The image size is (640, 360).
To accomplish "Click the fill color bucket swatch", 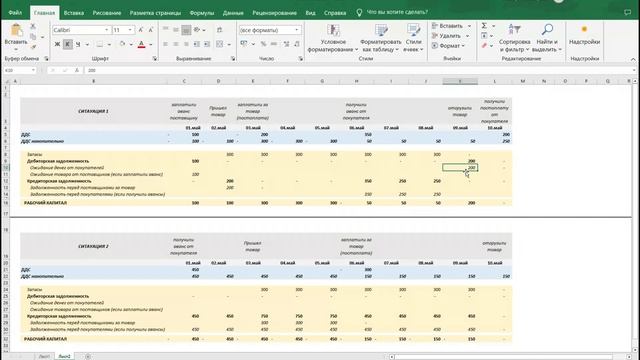I will coord(122,44).
